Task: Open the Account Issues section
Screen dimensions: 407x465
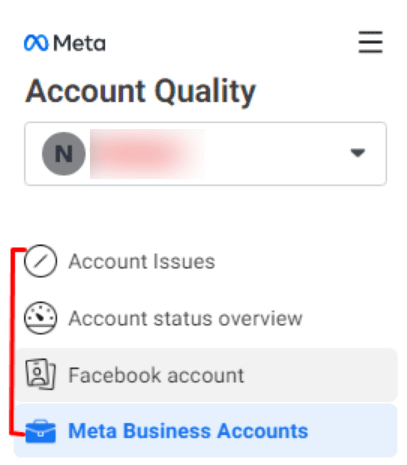Action: point(142,261)
